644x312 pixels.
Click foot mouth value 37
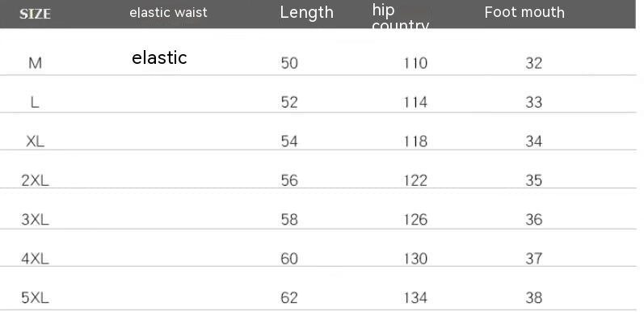point(533,259)
